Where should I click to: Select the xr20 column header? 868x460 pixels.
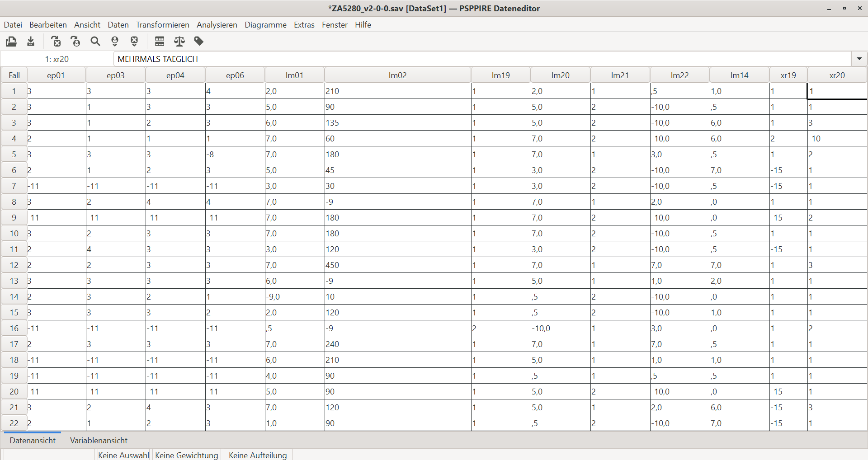pyautogui.click(x=837, y=75)
